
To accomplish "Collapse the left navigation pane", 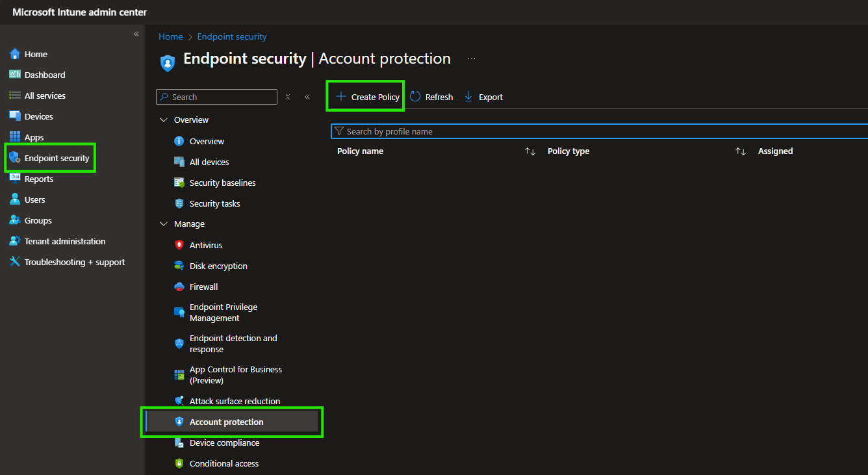I will 136,34.
